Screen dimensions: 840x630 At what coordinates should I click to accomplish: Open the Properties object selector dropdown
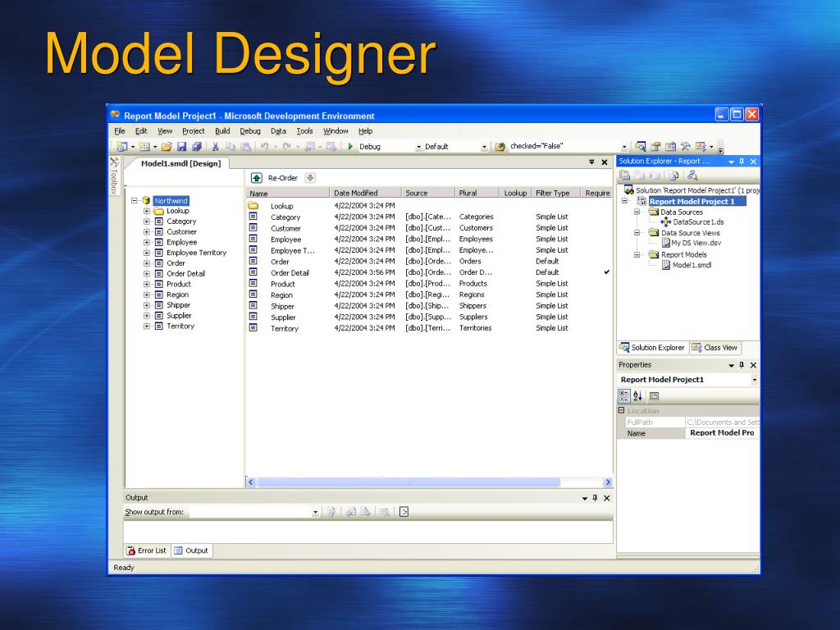(755, 380)
